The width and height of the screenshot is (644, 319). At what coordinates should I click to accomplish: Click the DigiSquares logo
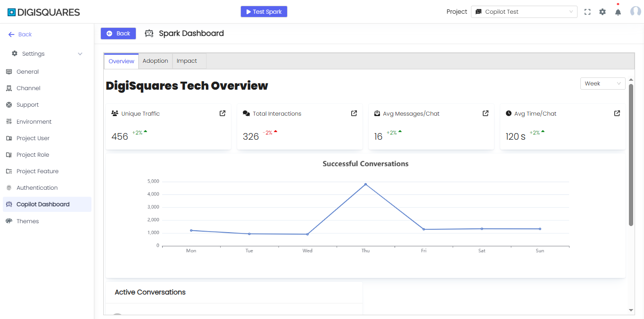click(x=44, y=12)
